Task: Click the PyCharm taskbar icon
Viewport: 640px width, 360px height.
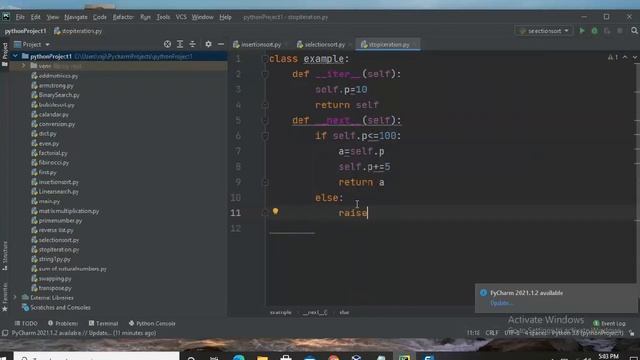Action: coord(404,358)
